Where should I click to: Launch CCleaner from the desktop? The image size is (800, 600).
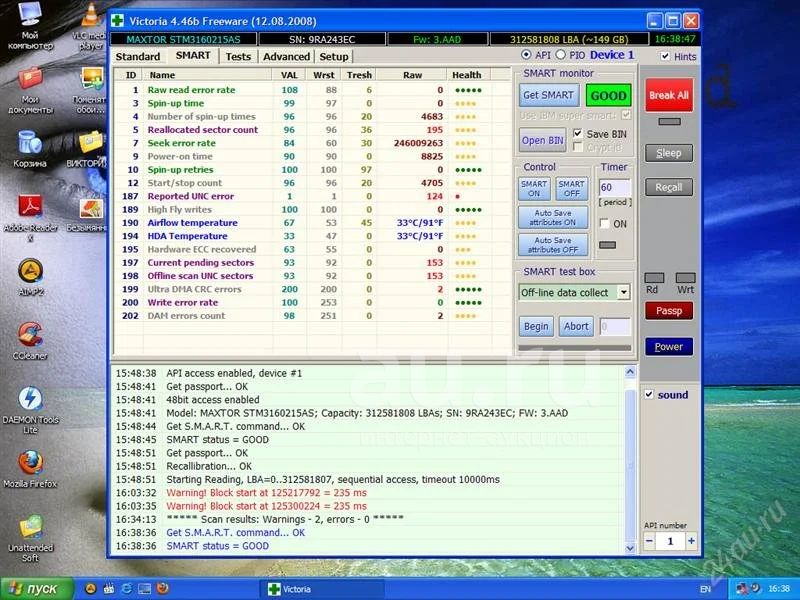pos(30,340)
